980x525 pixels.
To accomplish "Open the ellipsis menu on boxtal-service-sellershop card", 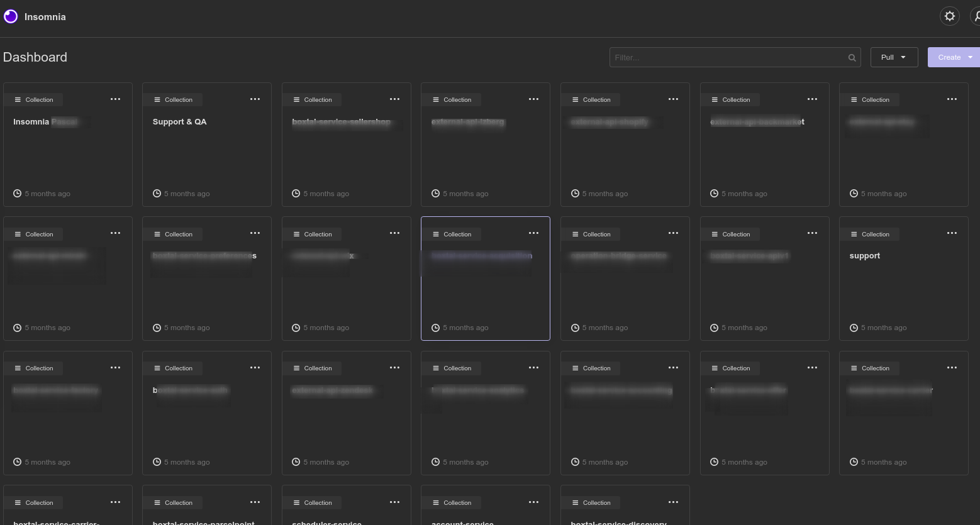I will 394,99.
